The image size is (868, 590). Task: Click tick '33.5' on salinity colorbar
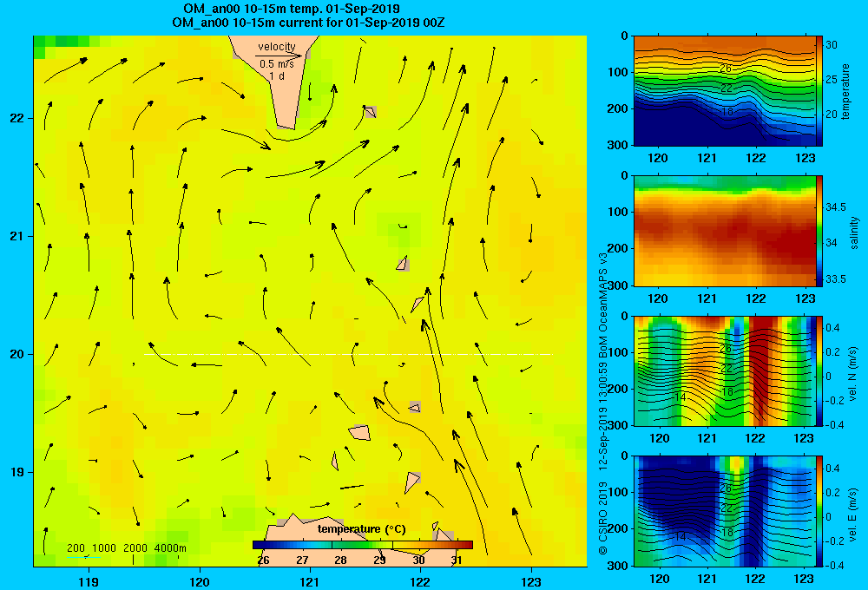coord(836,279)
